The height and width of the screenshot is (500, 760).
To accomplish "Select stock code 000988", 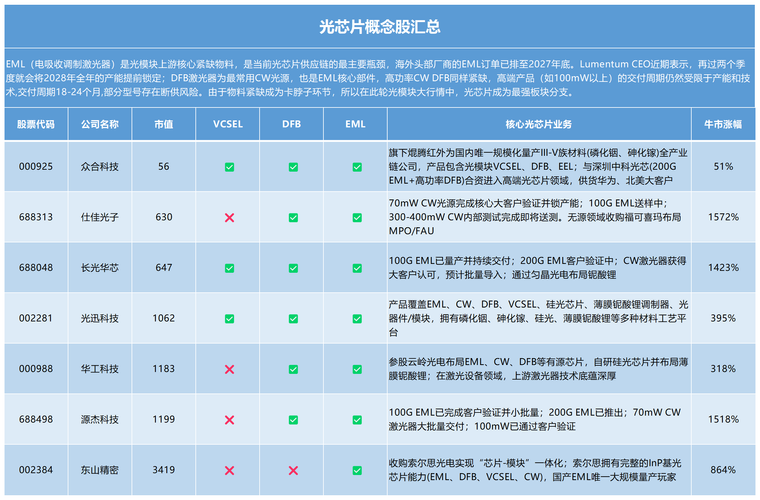I will point(36,369).
